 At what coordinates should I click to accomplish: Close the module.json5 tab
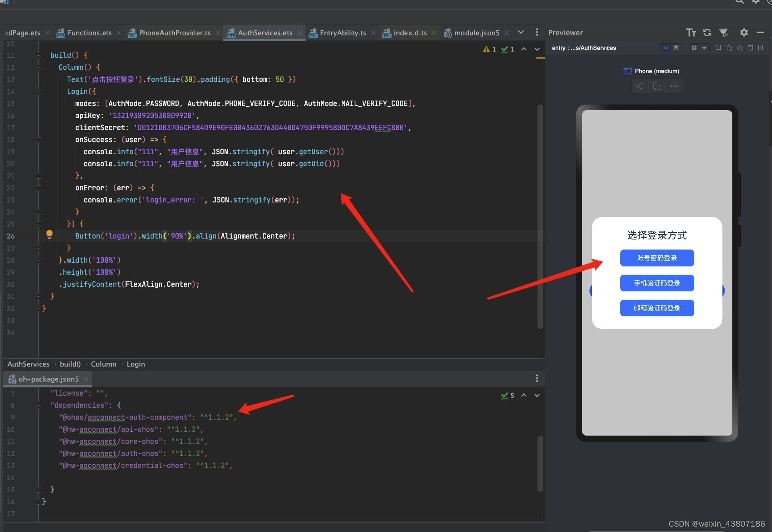(x=507, y=33)
